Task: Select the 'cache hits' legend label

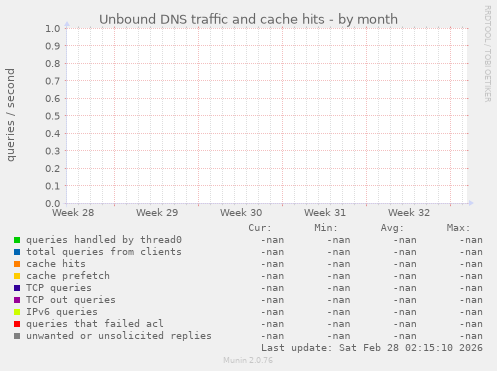Action: (x=56, y=264)
